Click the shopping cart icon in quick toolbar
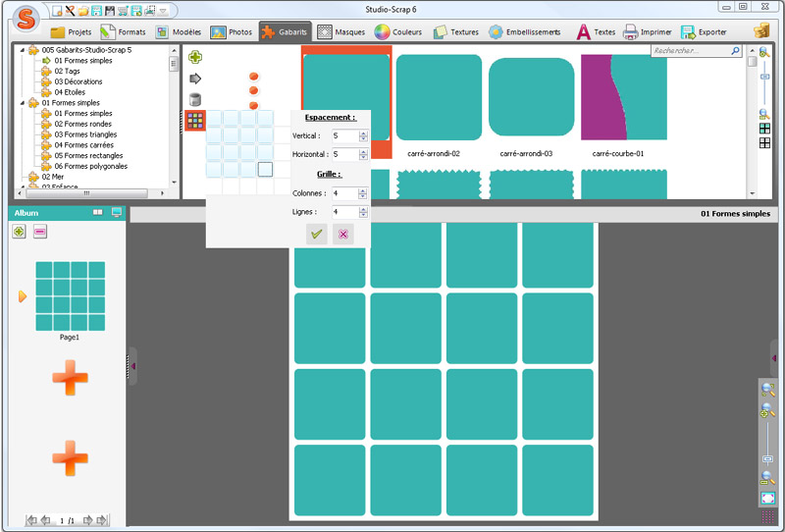This screenshot has width=785, height=532. [123, 10]
